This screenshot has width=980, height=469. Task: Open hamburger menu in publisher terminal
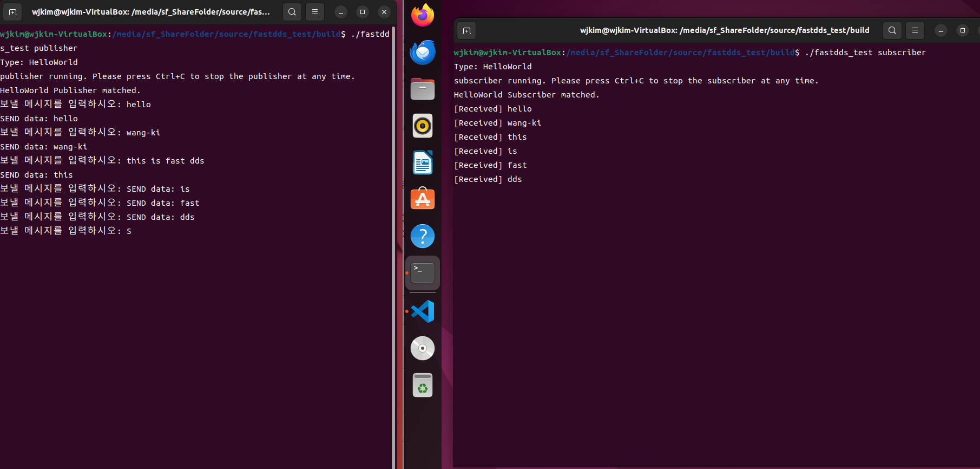coord(315,12)
